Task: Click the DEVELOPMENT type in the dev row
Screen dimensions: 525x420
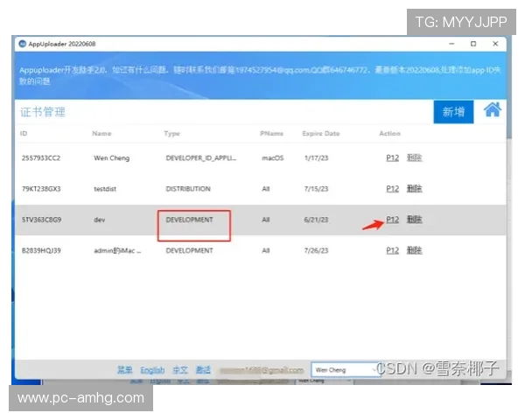Action: click(x=189, y=220)
